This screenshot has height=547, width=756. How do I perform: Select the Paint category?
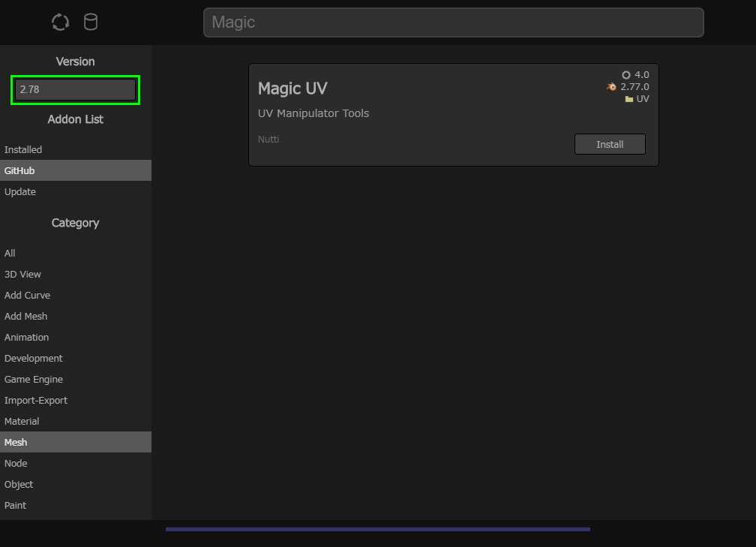pos(76,505)
